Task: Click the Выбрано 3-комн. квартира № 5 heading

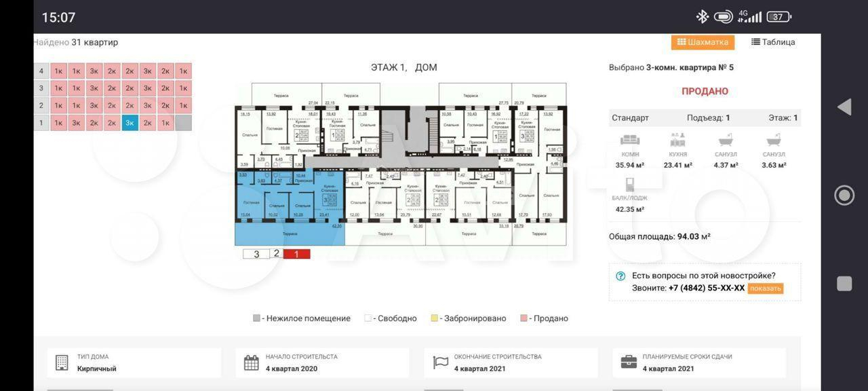Action: [671, 67]
